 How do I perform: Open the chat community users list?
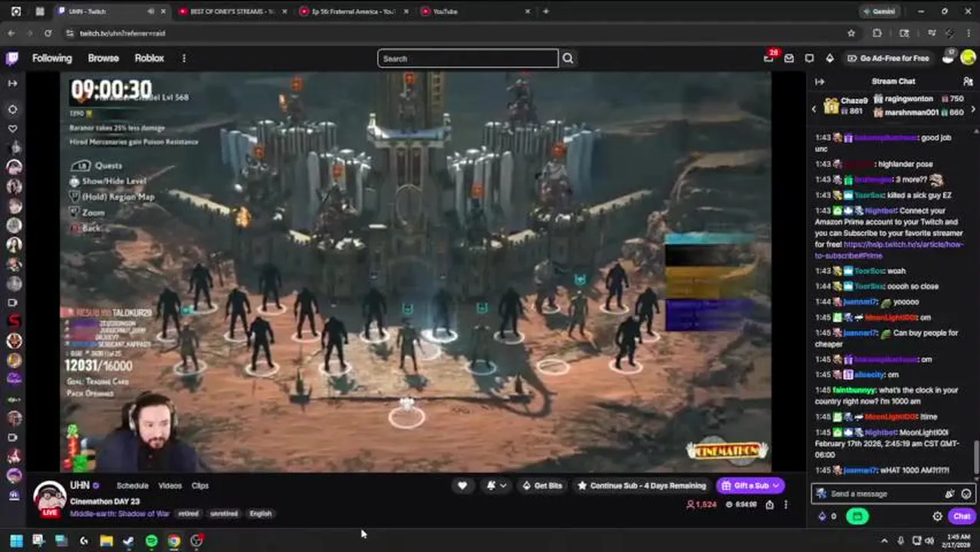968,81
